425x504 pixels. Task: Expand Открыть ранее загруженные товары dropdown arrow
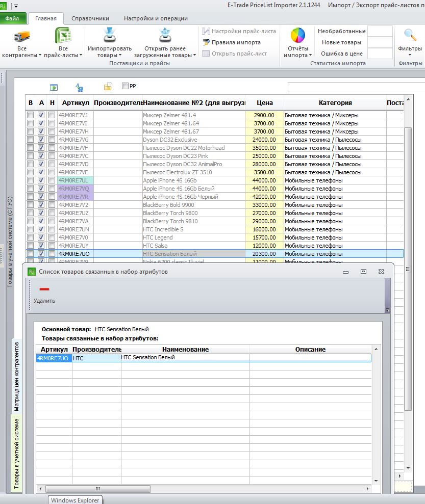(x=195, y=55)
